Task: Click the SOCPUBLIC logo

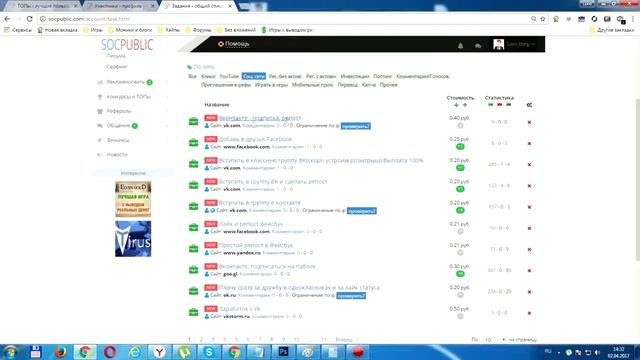Action: coord(127,44)
